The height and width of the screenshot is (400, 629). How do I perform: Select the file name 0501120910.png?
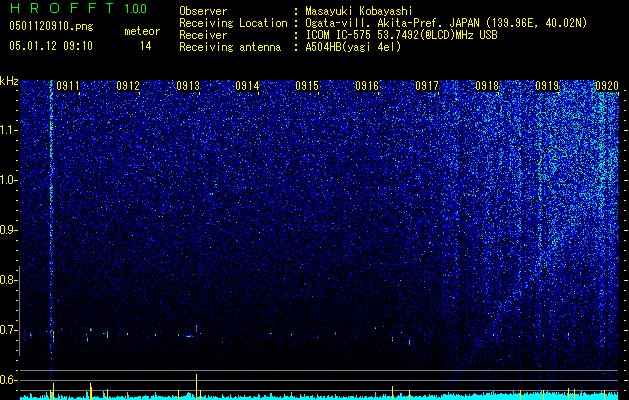51,26
